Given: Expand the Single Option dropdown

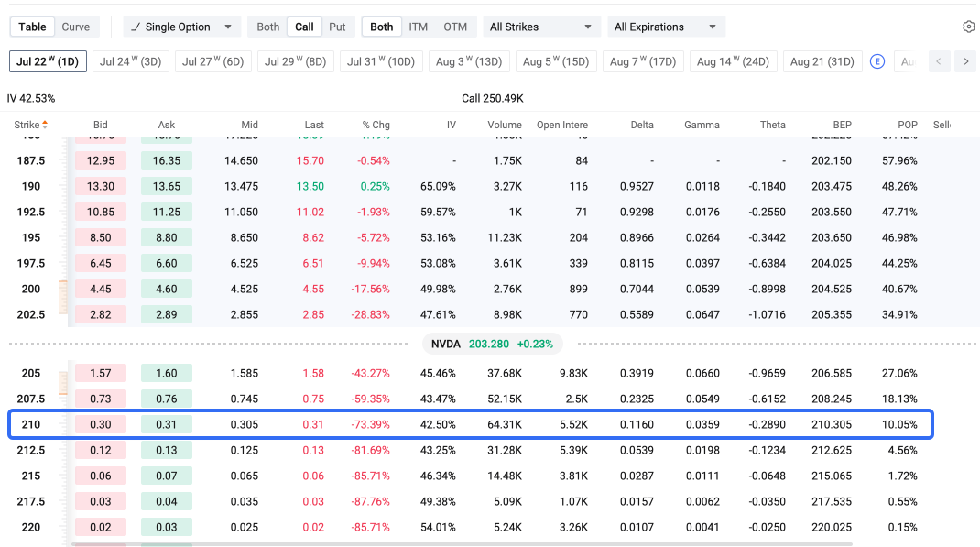Looking at the screenshot, I should 228,27.
